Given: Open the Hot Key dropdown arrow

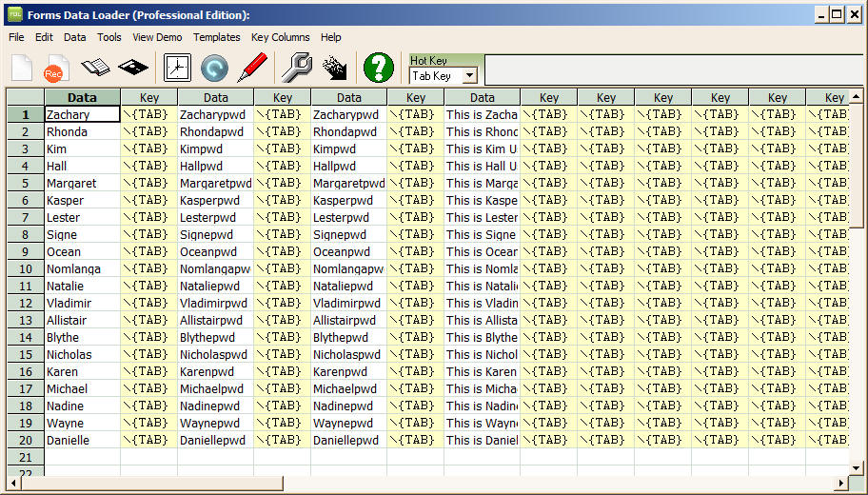Looking at the screenshot, I should [469, 76].
